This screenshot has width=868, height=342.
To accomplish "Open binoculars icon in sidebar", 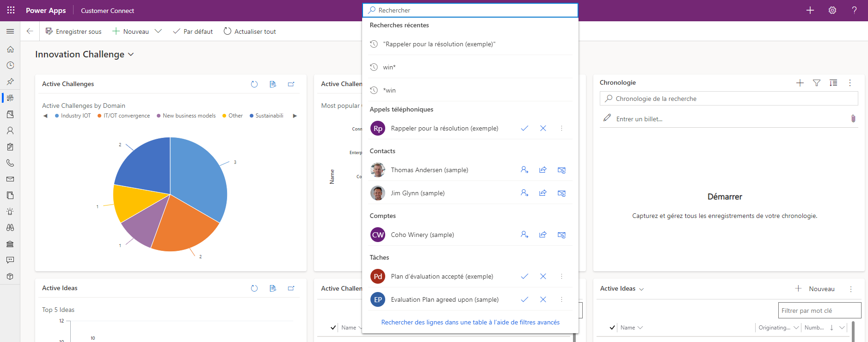I will coord(10,228).
